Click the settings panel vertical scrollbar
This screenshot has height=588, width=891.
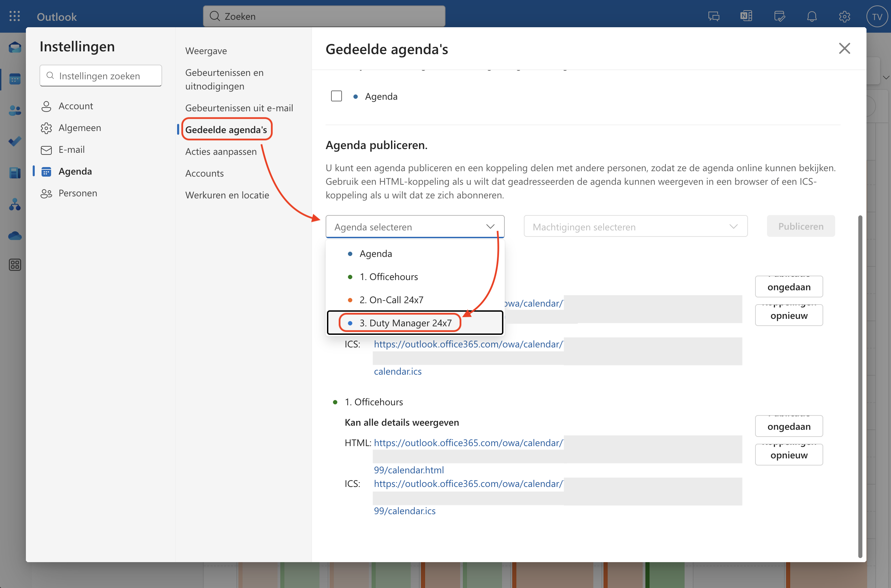pos(860,386)
